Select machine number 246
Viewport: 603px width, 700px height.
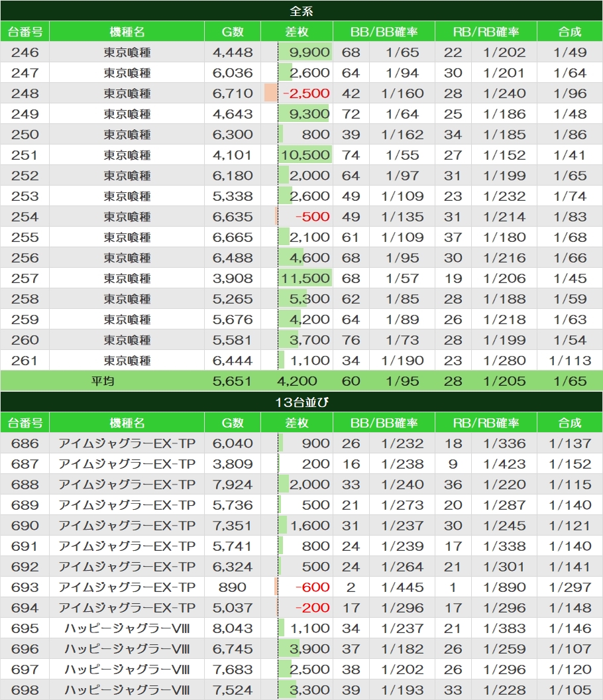coord(25,52)
